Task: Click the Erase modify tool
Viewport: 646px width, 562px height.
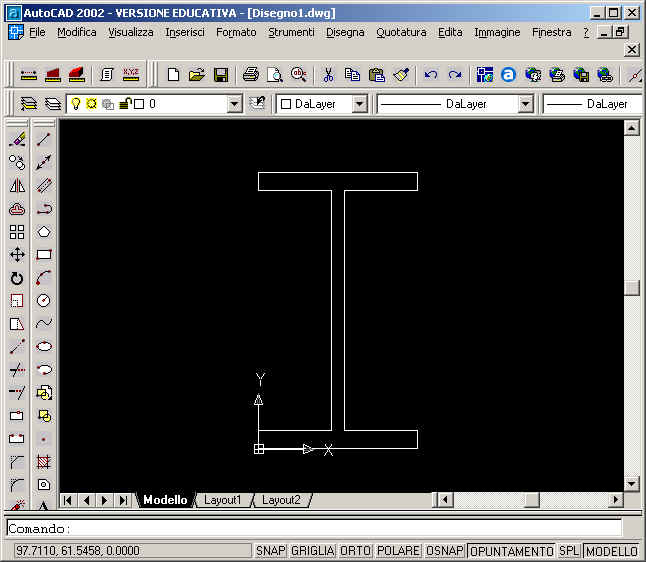Action: pos(17,139)
